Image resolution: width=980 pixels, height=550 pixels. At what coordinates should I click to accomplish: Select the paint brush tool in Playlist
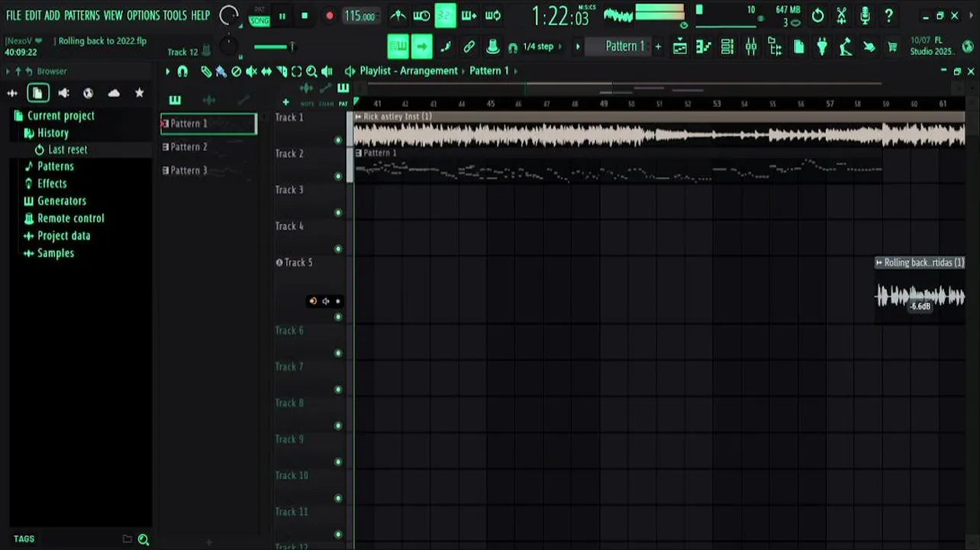point(221,71)
